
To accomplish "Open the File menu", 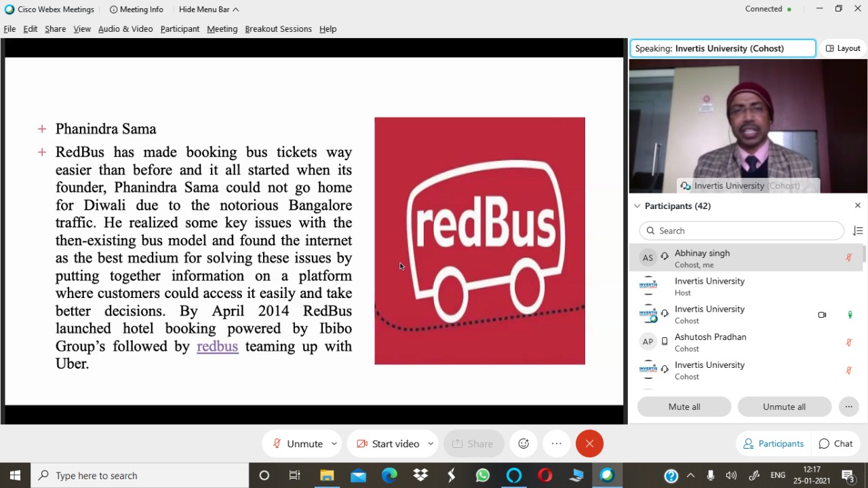I will tap(9, 29).
